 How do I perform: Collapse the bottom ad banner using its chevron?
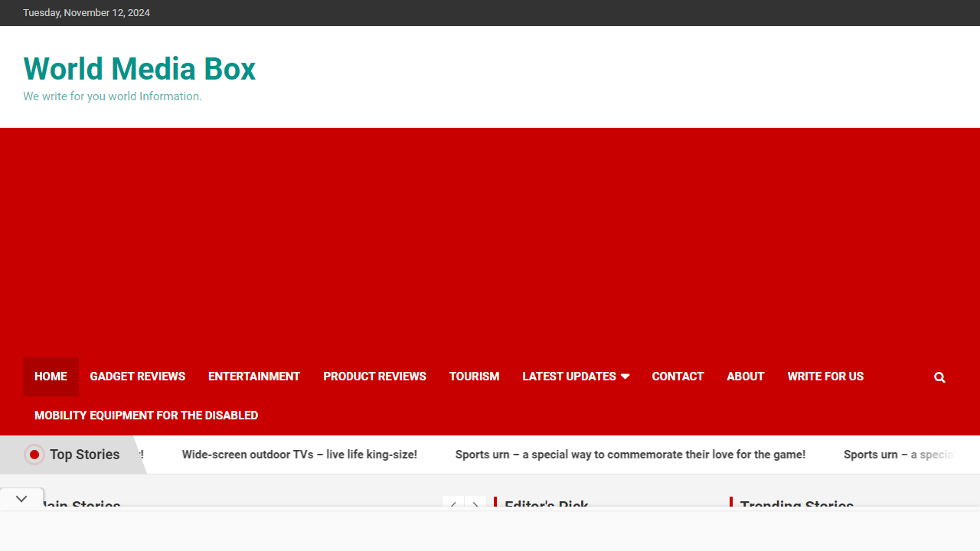coord(21,498)
